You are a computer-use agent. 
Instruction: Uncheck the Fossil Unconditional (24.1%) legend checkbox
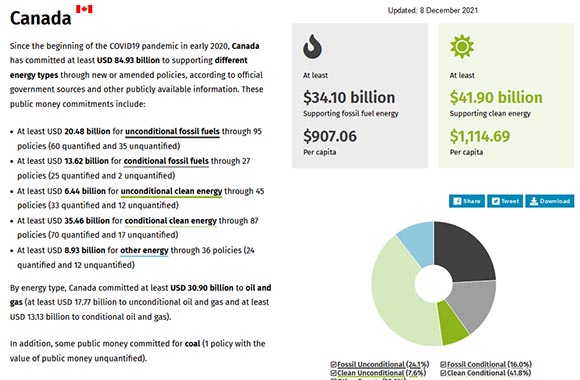pyautogui.click(x=333, y=364)
